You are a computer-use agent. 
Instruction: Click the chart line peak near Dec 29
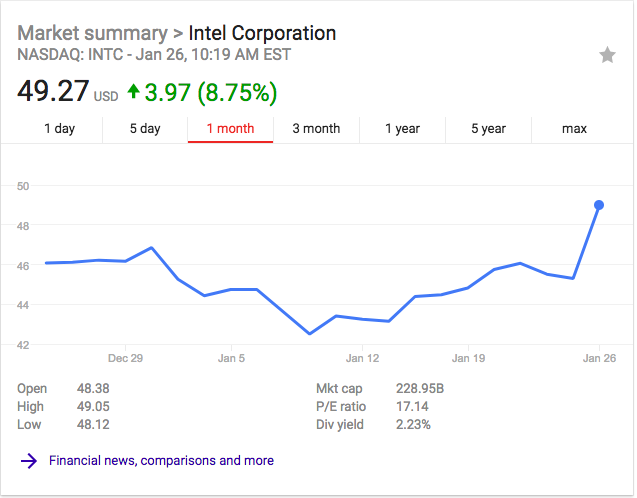[x=151, y=247]
